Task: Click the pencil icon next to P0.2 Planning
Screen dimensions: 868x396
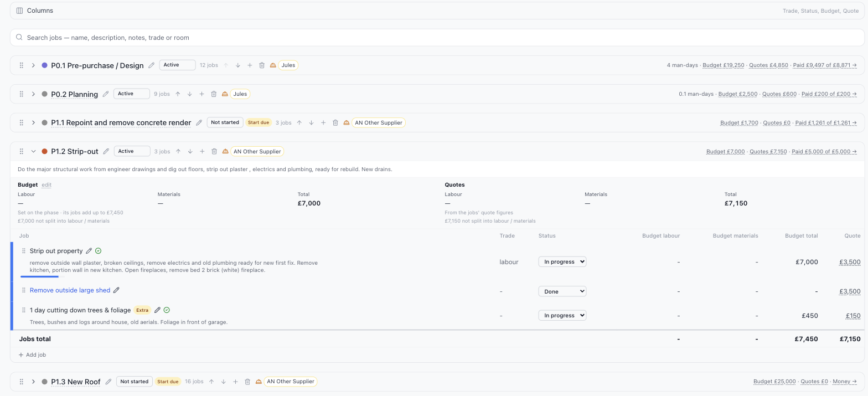Action: [x=106, y=94]
